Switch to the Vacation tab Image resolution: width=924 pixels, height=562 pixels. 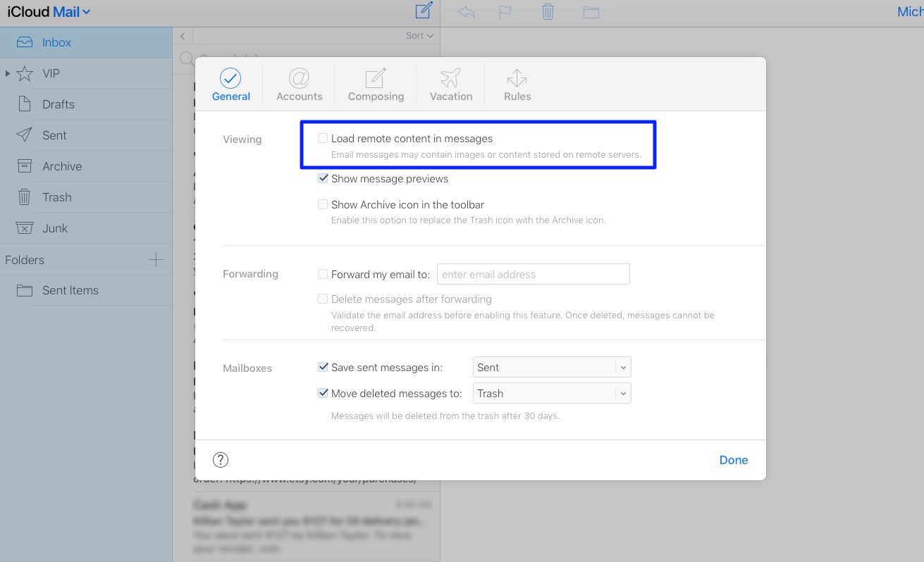451,85
